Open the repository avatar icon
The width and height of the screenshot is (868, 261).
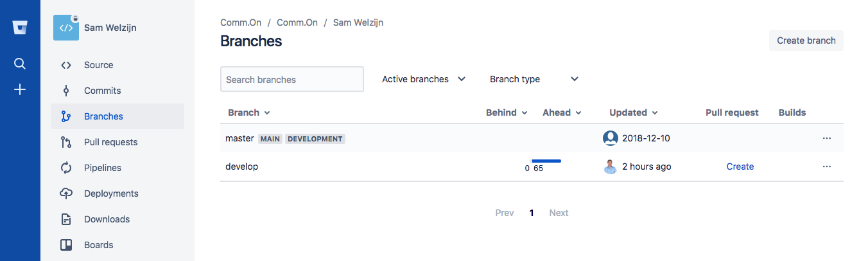(x=66, y=28)
